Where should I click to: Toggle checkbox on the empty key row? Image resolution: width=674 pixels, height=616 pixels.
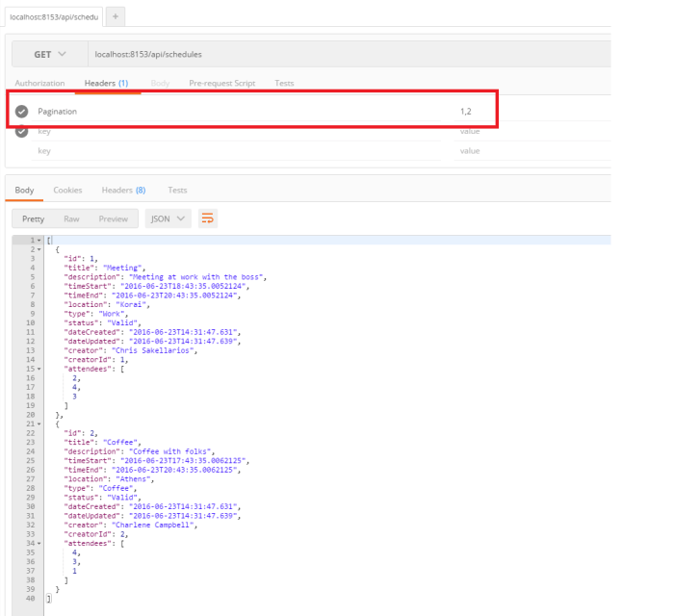click(21, 132)
